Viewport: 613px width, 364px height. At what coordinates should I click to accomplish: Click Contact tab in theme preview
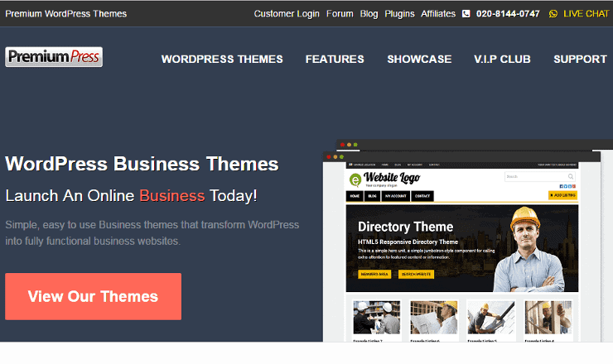coord(422,196)
